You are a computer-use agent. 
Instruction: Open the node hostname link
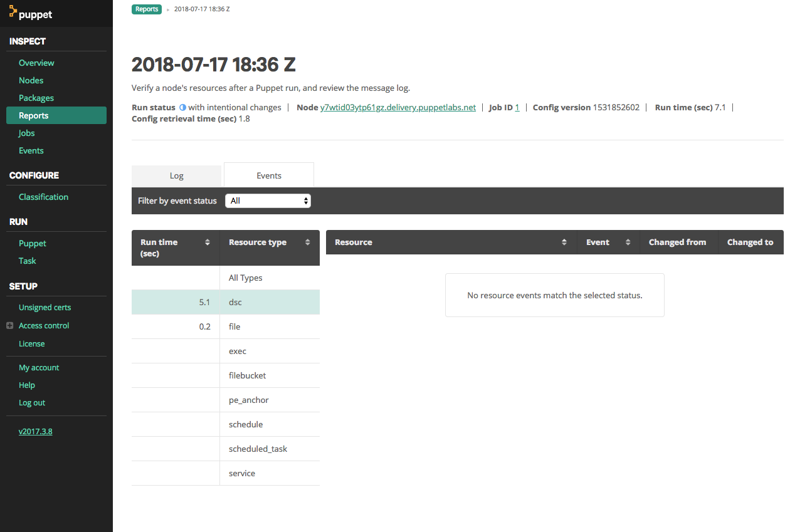click(x=398, y=107)
